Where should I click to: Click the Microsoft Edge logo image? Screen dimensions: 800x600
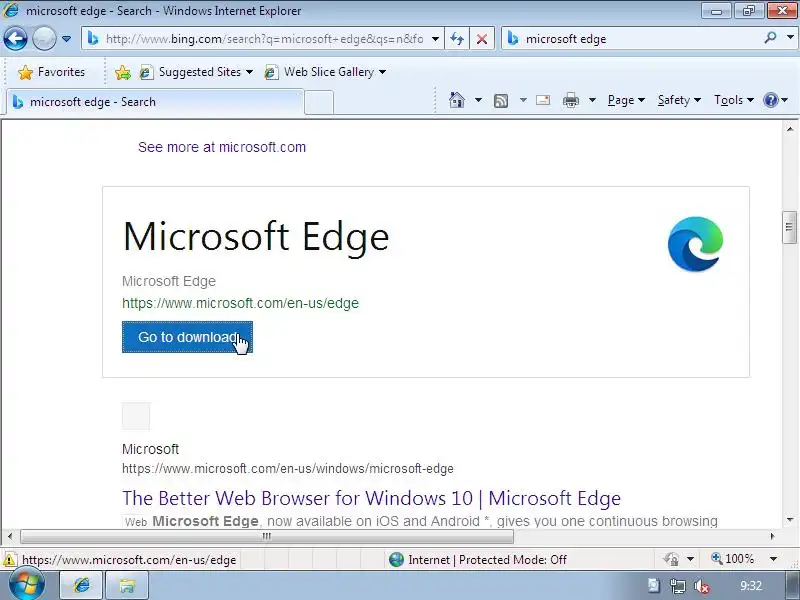click(695, 244)
